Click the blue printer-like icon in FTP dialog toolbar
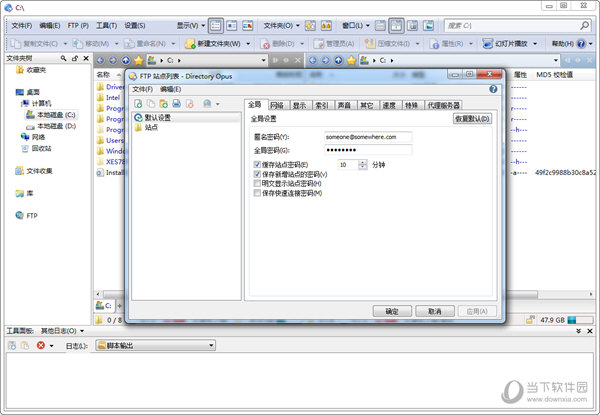This screenshot has height=415, width=600. 176,104
